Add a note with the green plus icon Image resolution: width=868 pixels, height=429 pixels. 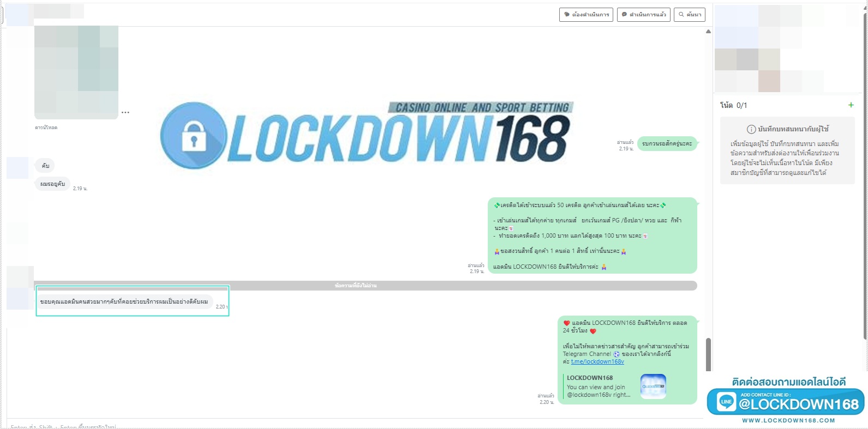pyautogui.click(x=851, y=105)
